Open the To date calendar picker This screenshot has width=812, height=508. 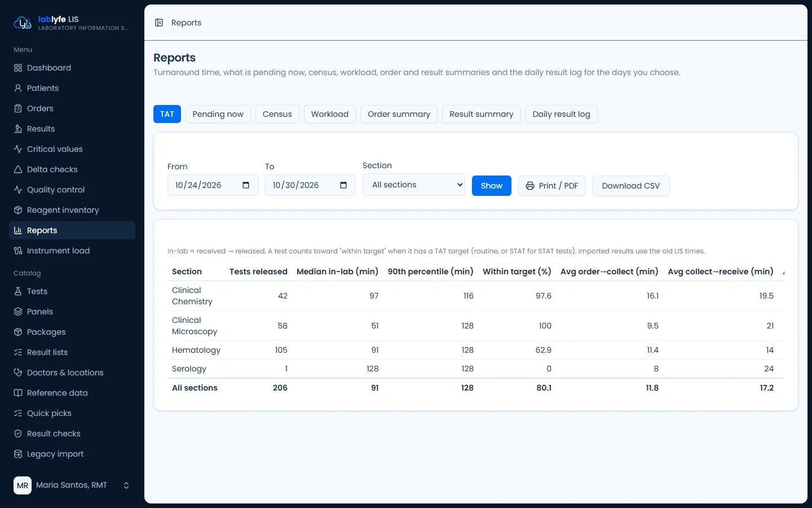tap(343, 185)
